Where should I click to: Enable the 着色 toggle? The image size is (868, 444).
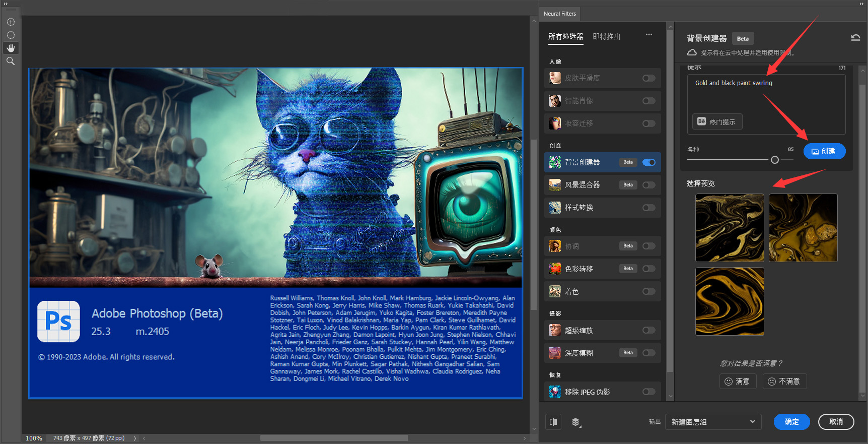pos(649,291)
